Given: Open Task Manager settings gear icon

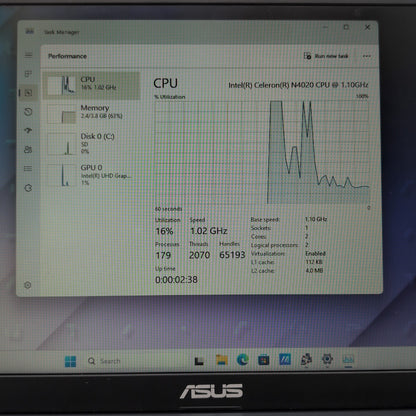Looking at the screenshot, I should 28,285.
